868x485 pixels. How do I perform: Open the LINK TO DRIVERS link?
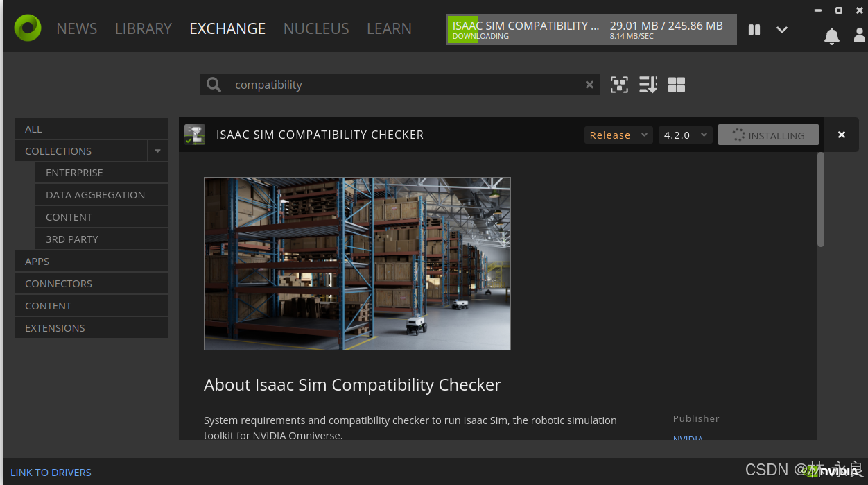coord(51,473)
